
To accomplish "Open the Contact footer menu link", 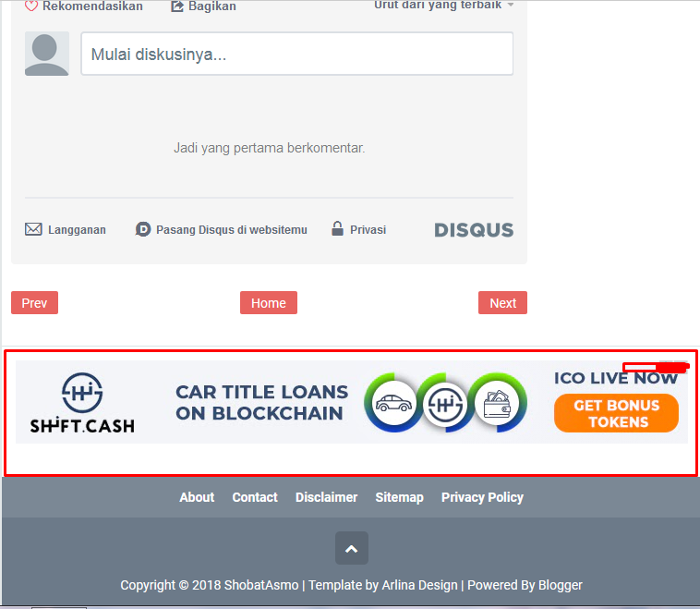I will (x=255, y=497).
